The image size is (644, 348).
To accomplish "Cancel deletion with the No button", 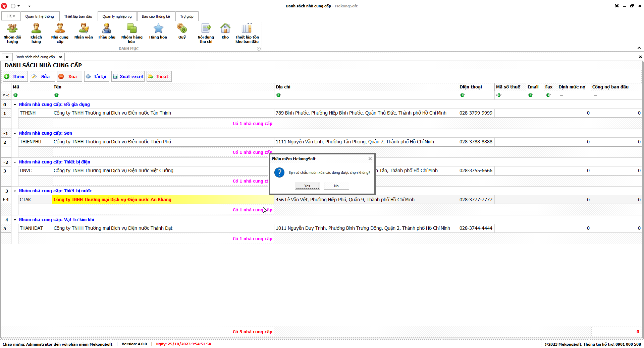I will click(x=336, y=186).
